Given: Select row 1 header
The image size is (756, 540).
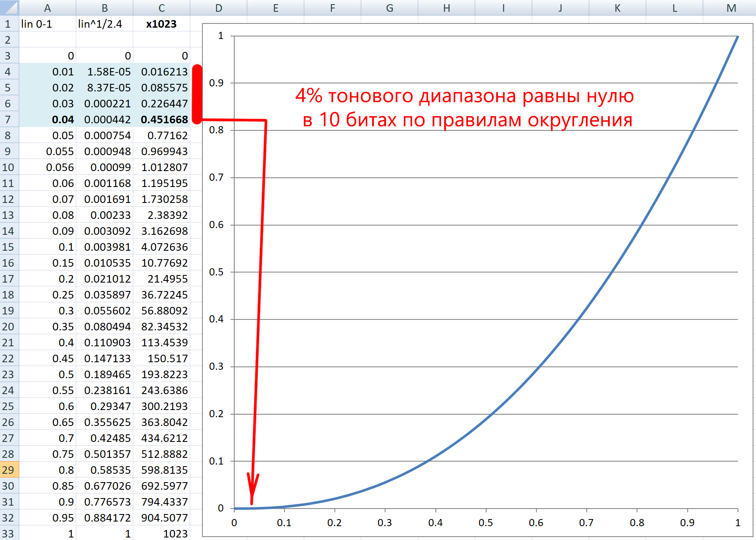Looking at the screenshot, I should coord(8,24).
